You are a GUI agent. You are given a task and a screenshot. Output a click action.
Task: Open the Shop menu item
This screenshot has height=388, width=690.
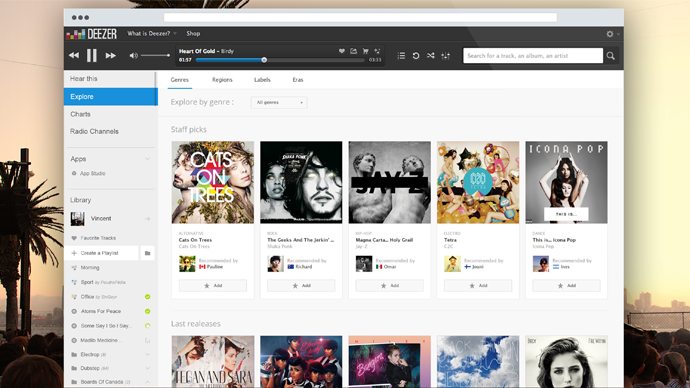[x=193, y=33]
